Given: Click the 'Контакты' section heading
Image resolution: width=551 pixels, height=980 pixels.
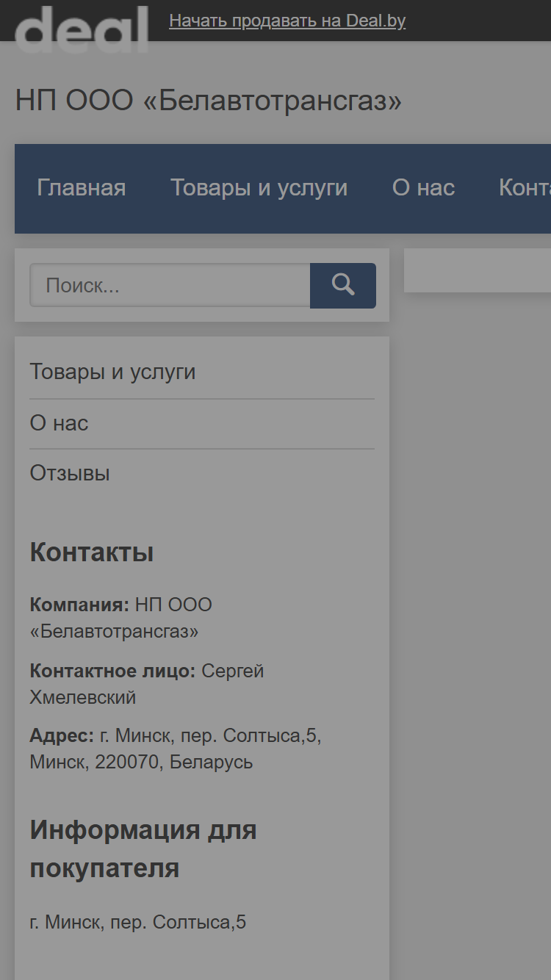Looking at the screenshot, I should pos(92,552).
